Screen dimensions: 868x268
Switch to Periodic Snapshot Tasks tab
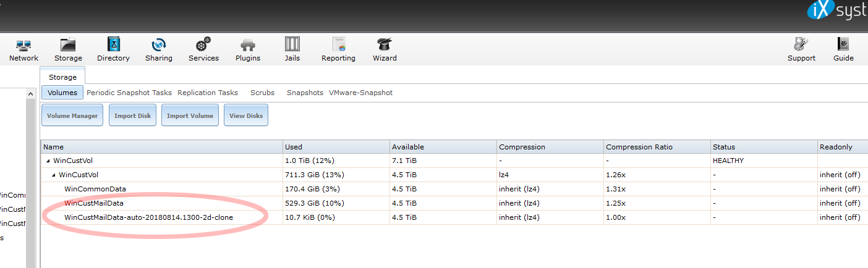129,93
